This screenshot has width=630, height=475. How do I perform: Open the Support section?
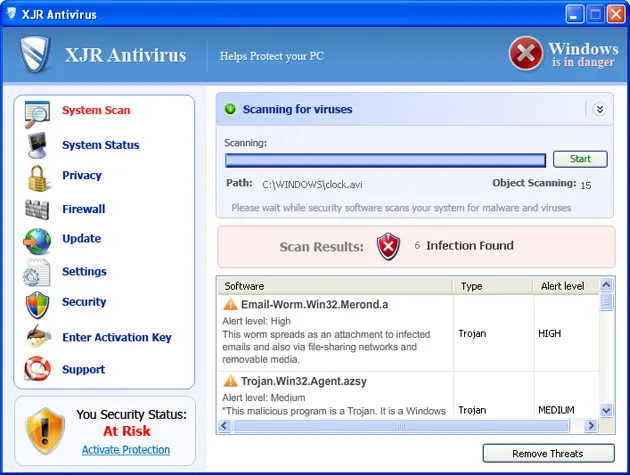[x=83, y=369]
